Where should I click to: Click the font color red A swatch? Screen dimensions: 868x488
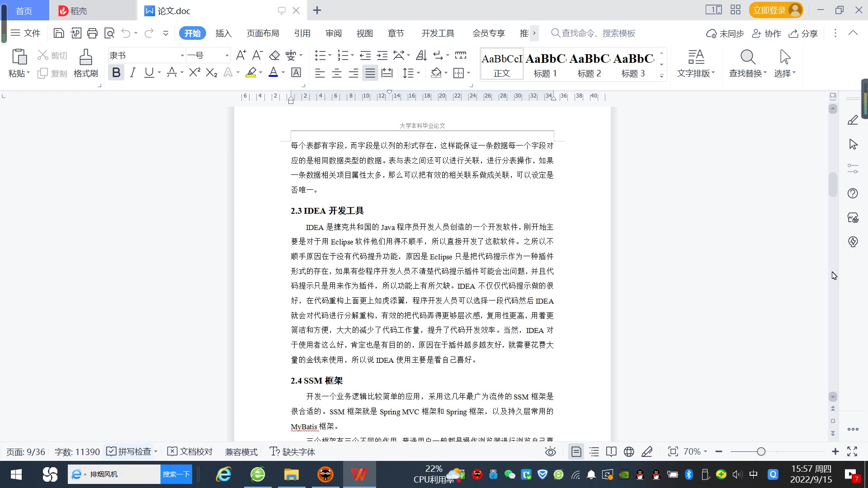point(274,72)
